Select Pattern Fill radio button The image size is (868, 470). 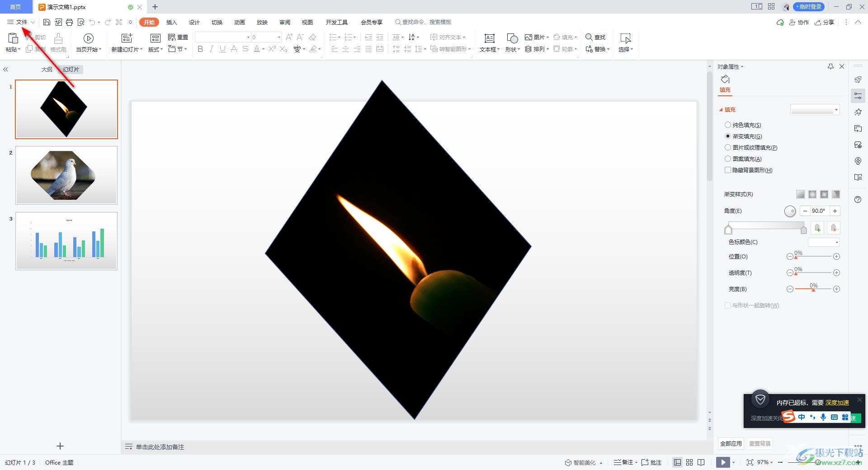pyautogui.click(x=728, y=159)
